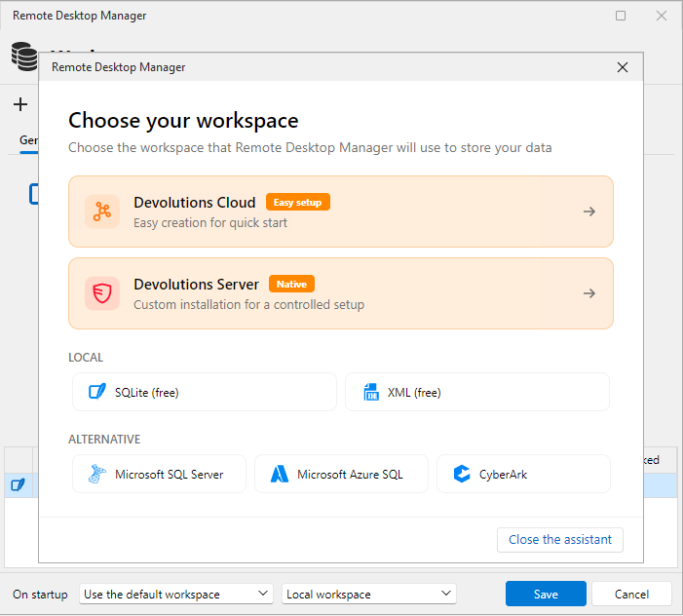The width and height of the screenshot is (683, 616).
Task: Open the Local workspace dropdown
Action: point(369,594)
